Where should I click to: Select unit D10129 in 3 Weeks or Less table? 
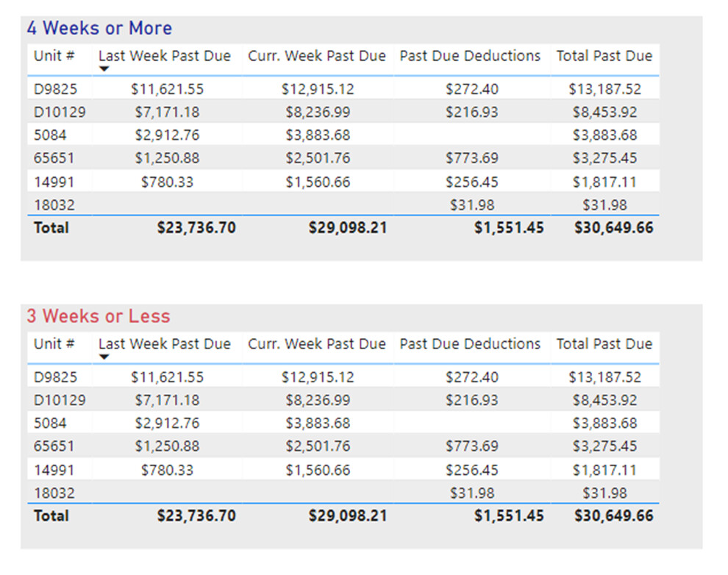coord(60,401)
